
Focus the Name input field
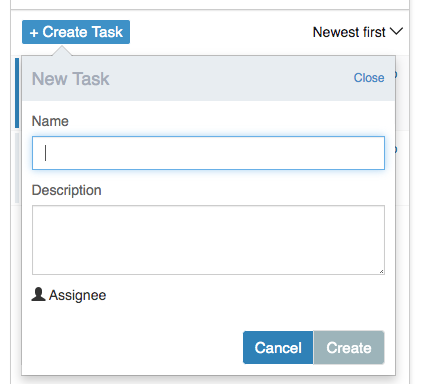pyautogui.click(x=208, y=153)
